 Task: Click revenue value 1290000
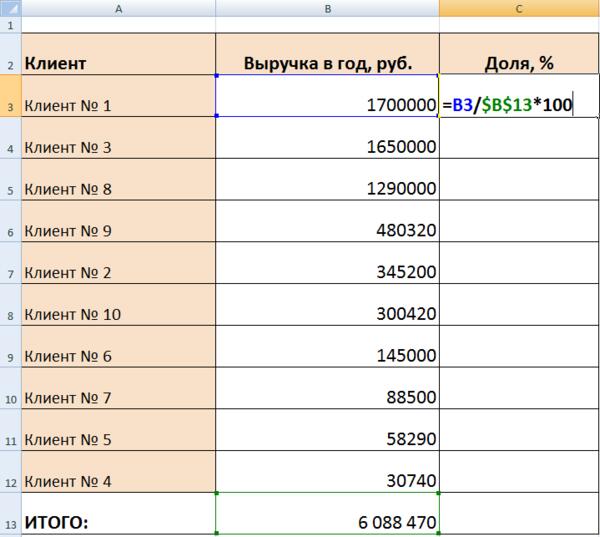click(x=328, y=180)
